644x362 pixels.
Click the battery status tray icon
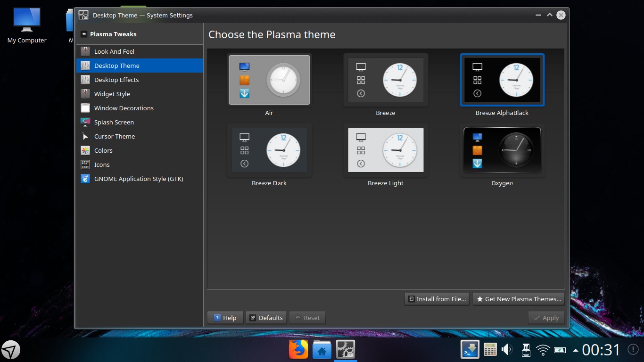pos(560,350)
